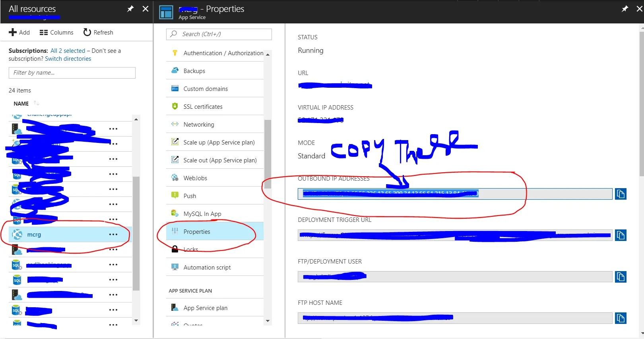Click the Locks padlock icon

pos(175,249)
